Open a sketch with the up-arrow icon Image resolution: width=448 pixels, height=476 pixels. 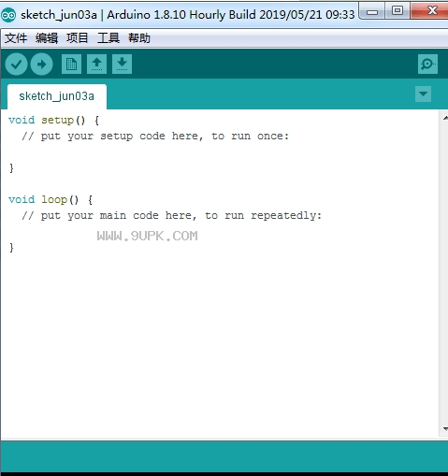pyautogui.click(x=96, y=65)
